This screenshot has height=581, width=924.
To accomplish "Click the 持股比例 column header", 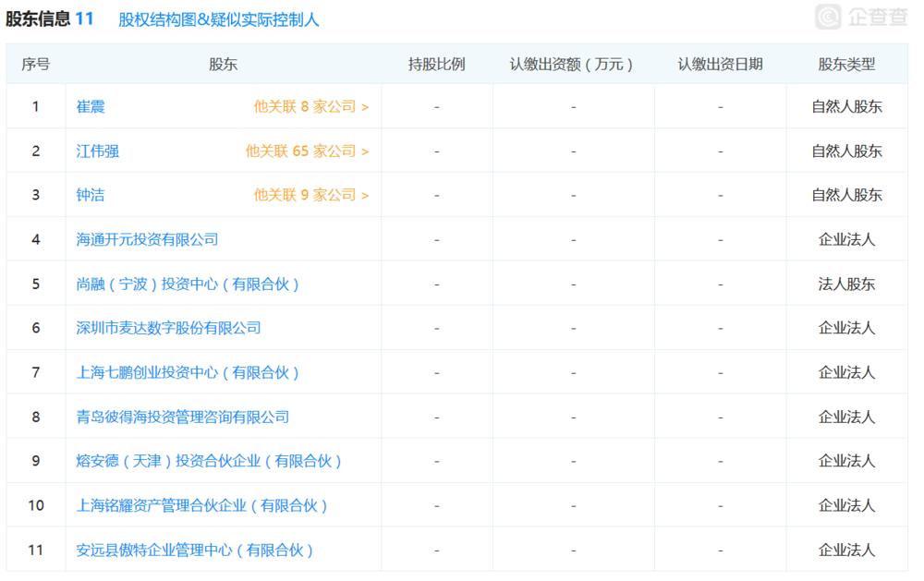I will pyautogui.click(x=434, y=64).
